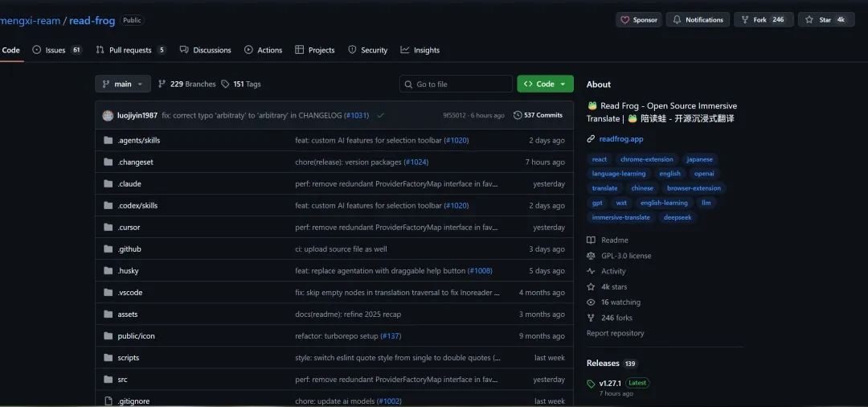View the Insights tab
The image size is (868, 407).
(420, 50)
